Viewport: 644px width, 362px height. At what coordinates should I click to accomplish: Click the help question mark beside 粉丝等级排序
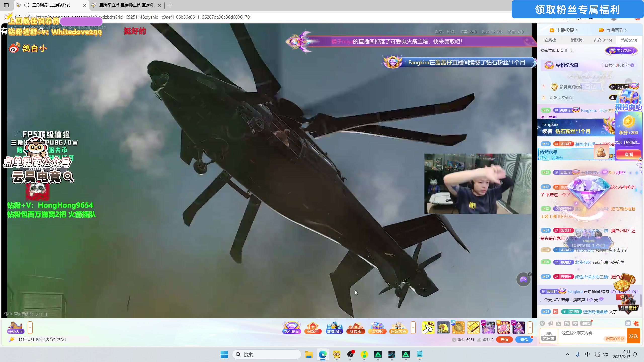tap(572, 51)
